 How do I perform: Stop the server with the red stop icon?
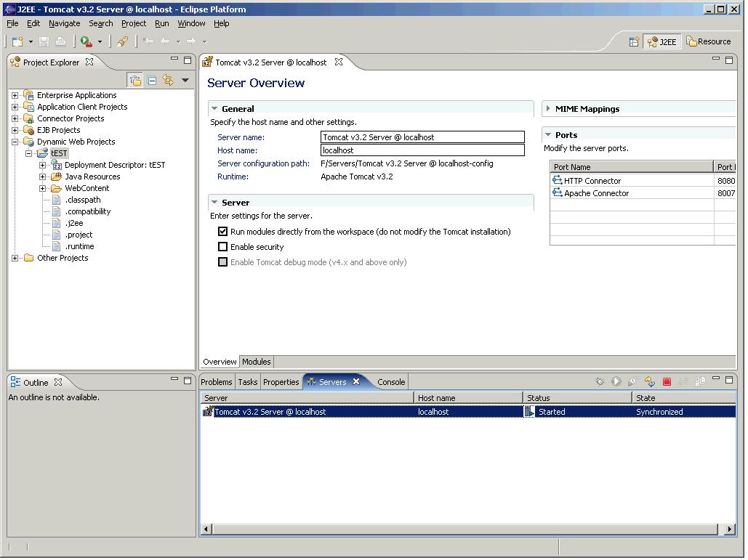point(667,382)
